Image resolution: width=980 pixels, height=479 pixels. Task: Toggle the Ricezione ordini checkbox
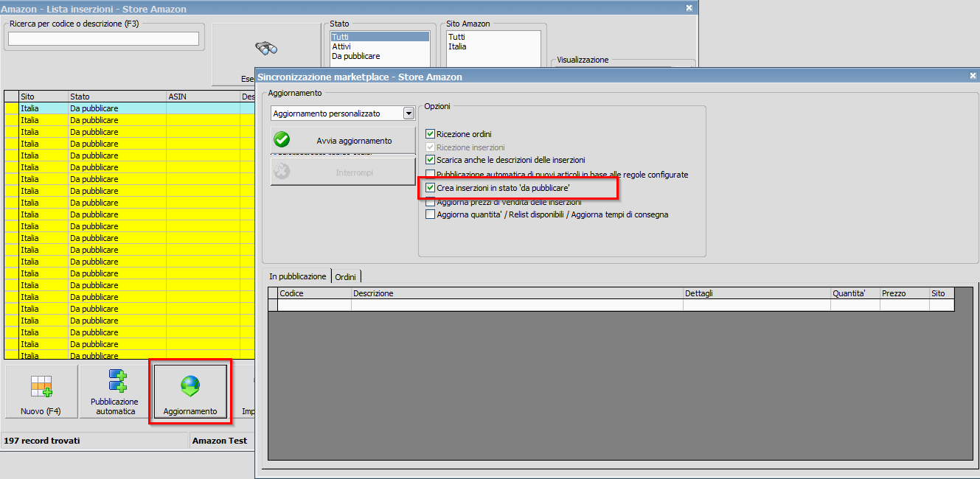click(x=431, y=134)
